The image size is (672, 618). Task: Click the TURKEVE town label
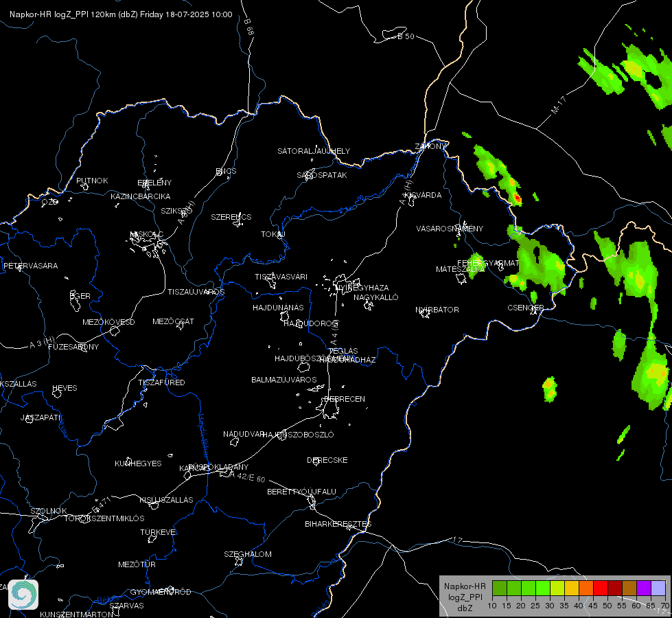158,531
